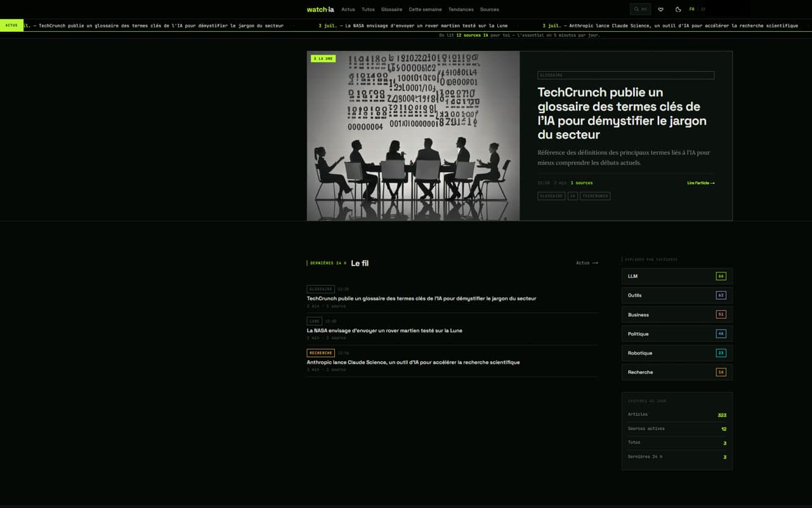Open the search box in header
812x508 pixels.
tap(640, 10)
